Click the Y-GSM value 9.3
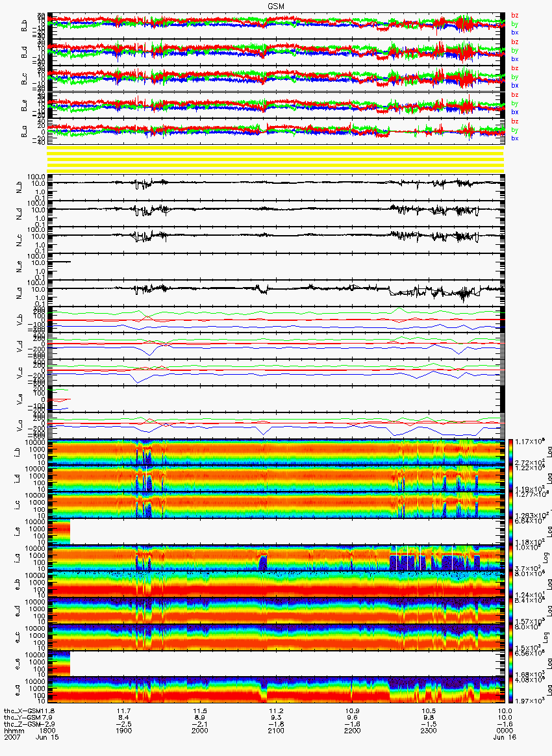Image resolution: width=552 pixels, height=756 pixels. click(276, 718)
